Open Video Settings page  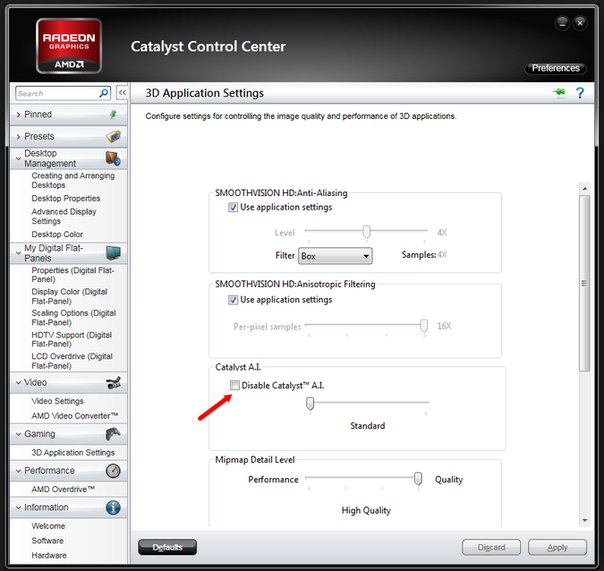click(57, 401)
